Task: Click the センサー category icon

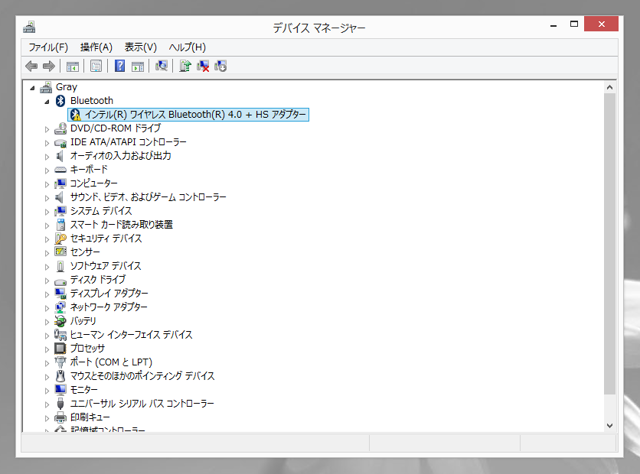Action: (x=60, y=252)
